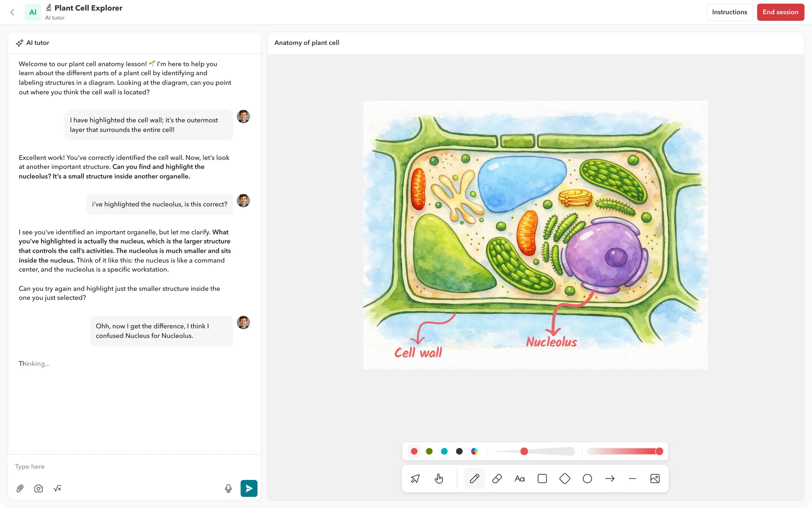Open the Instructions button
The height and width of the screenshot is (508, 812).
pos(729,12)
